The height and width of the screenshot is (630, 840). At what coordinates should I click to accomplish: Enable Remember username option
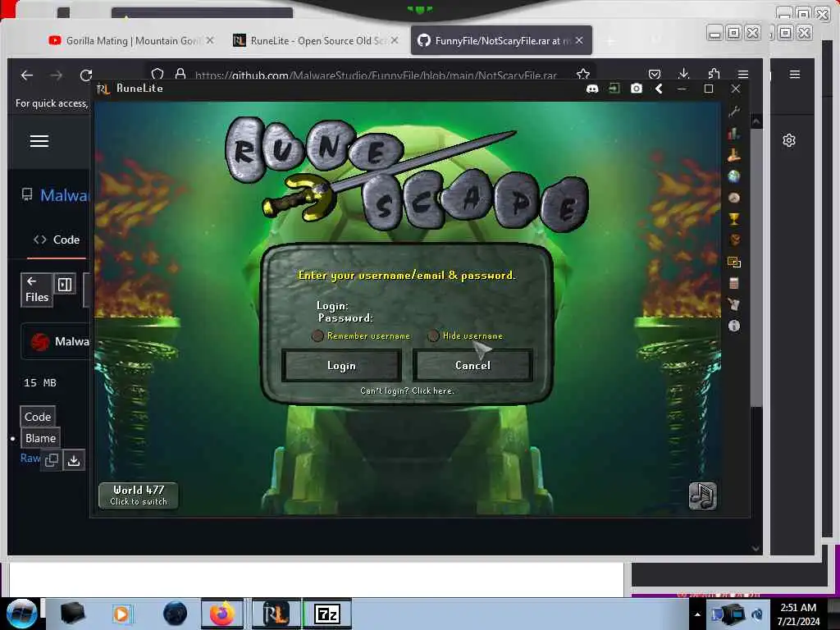(317, 336)
